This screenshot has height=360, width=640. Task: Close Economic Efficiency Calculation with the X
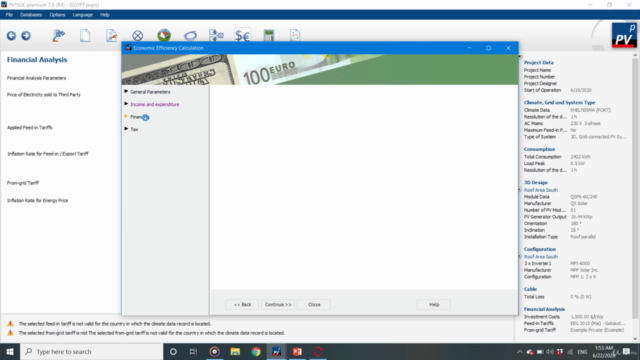508,48
